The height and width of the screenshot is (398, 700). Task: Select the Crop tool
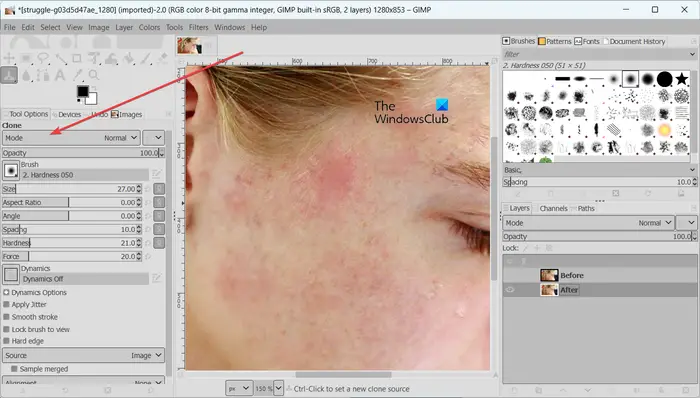pyautogui.click(x=77, y=58)
